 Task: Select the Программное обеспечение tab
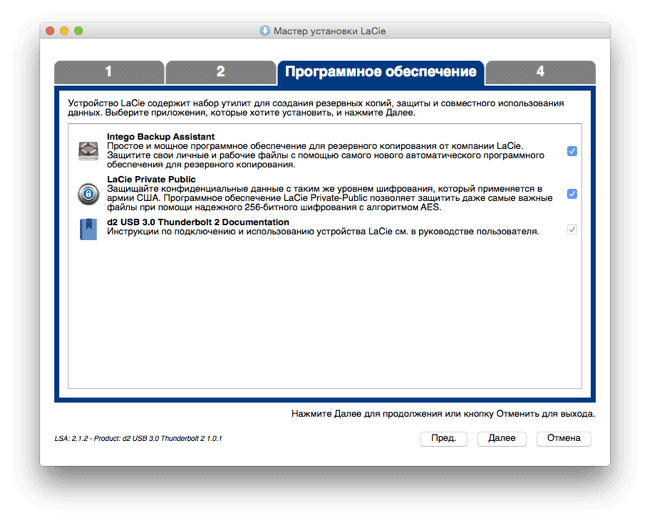pyautogui.click(x=381, y=73)
